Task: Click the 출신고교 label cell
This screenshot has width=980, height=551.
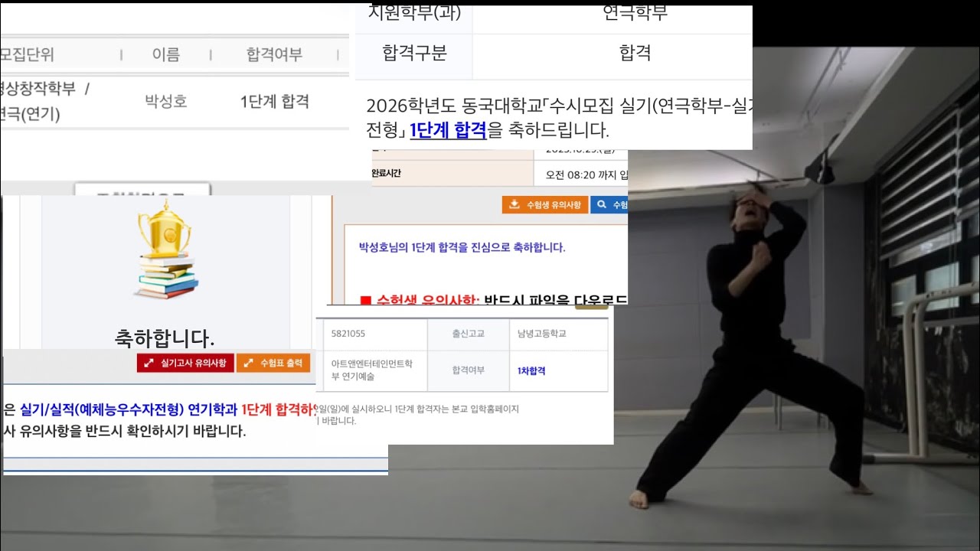Action: (468, 334)
